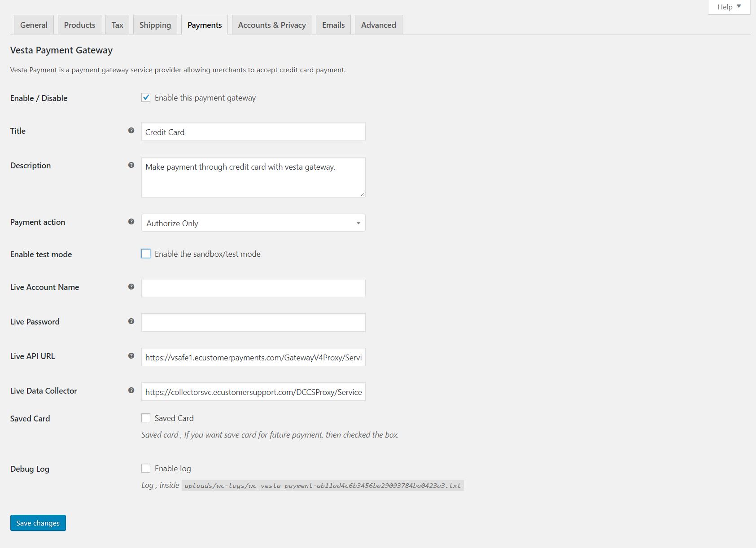
Task: Click the debug log file path text
Action: pos(323,486)
